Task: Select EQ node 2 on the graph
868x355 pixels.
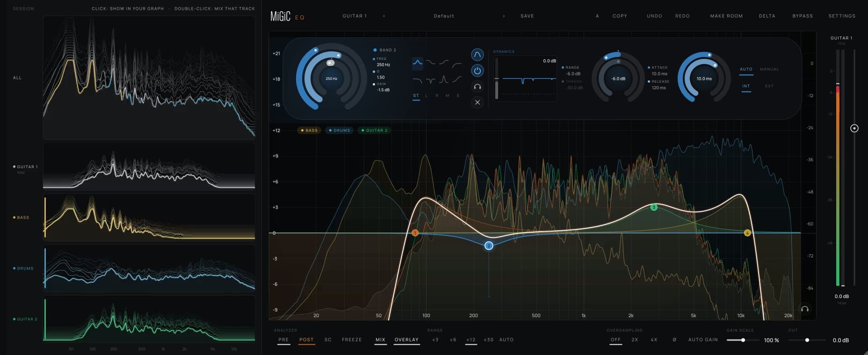Action: [489, 246]
